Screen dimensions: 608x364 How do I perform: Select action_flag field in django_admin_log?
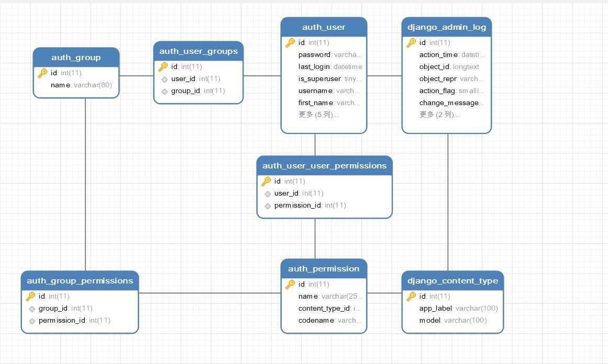click(x=452, y=90)
